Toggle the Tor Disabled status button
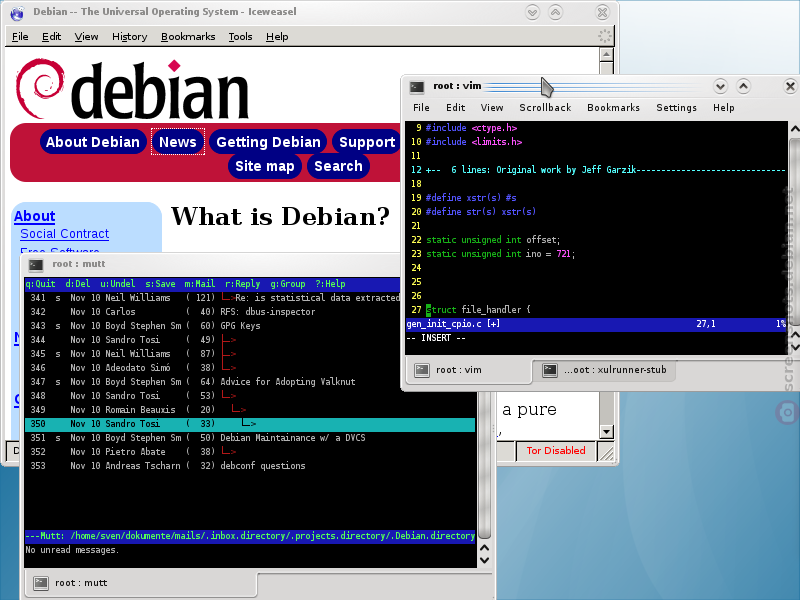Viewport: 800px width, 600px height. (x=556, y=451)
